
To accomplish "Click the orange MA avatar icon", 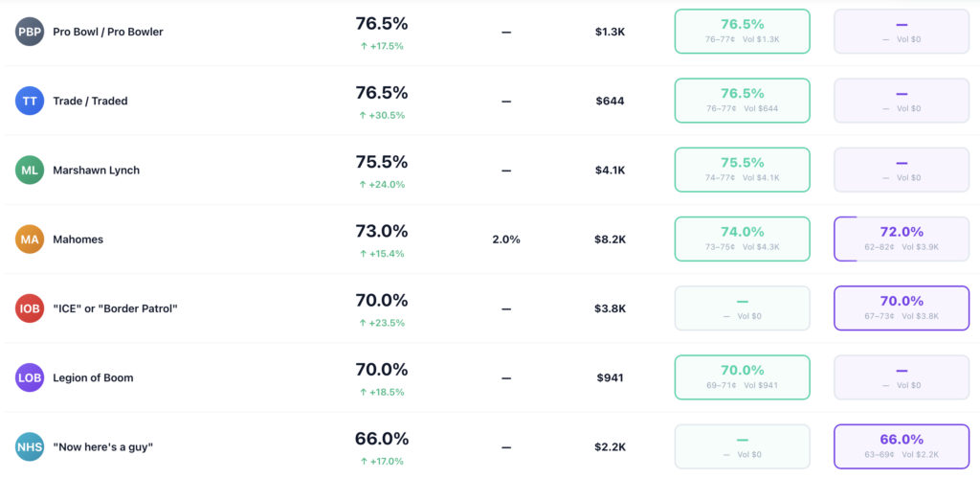I will pyautogui.click(x=30, y=239).
